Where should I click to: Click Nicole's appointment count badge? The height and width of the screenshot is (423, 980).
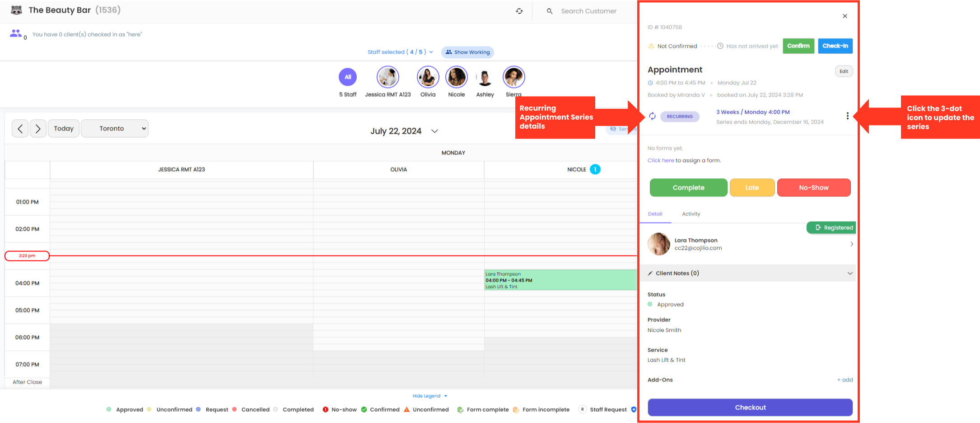pos(595,169)
